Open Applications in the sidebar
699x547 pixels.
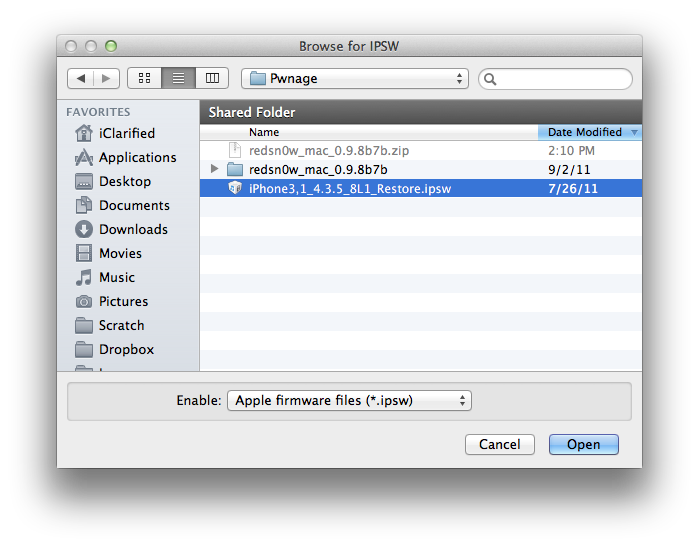click(126, 157)
